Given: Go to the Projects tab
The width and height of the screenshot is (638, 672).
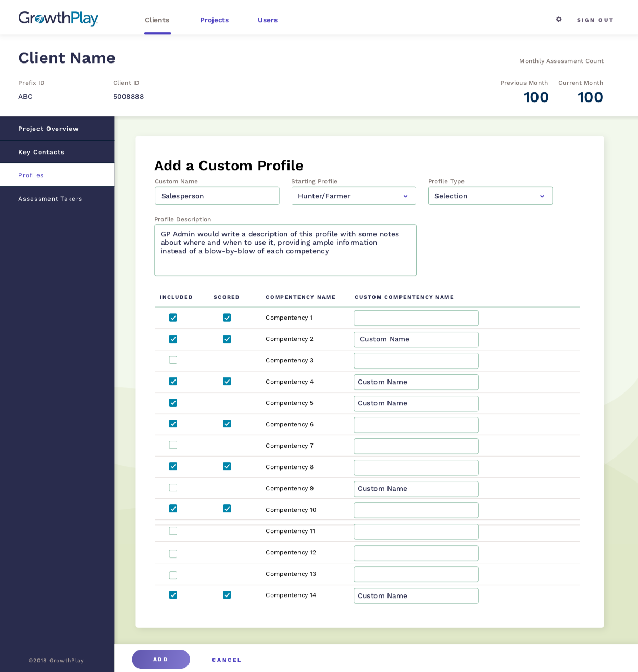Looking at the screenshot, I should (x=214, y=20).
